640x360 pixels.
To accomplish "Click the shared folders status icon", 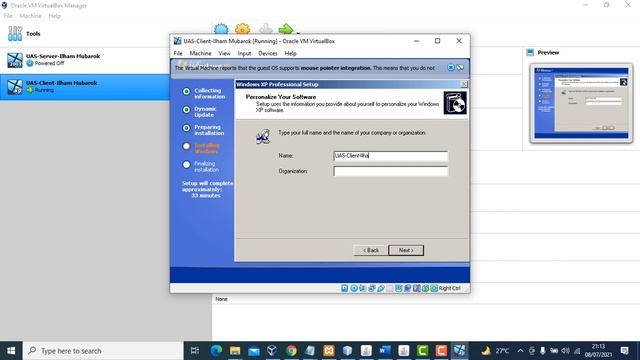I will point(390,288).
